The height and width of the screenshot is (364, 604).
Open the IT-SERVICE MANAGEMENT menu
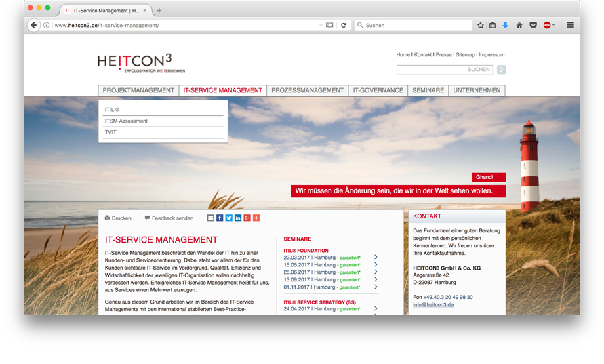click(x=222, y=91)
